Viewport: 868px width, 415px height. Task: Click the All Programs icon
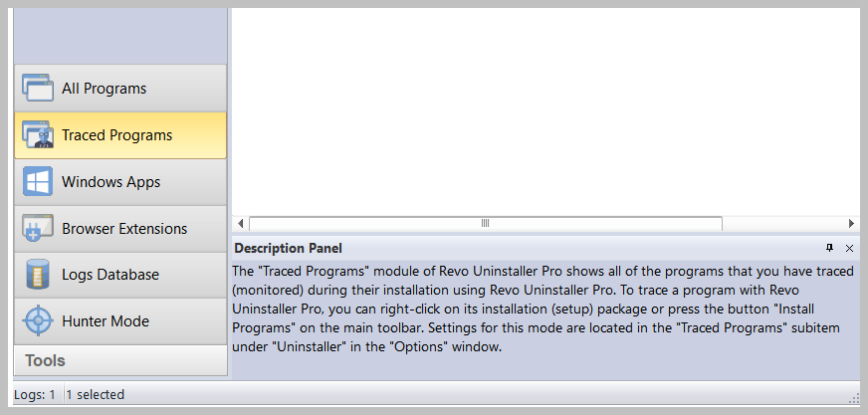(38, 89)
